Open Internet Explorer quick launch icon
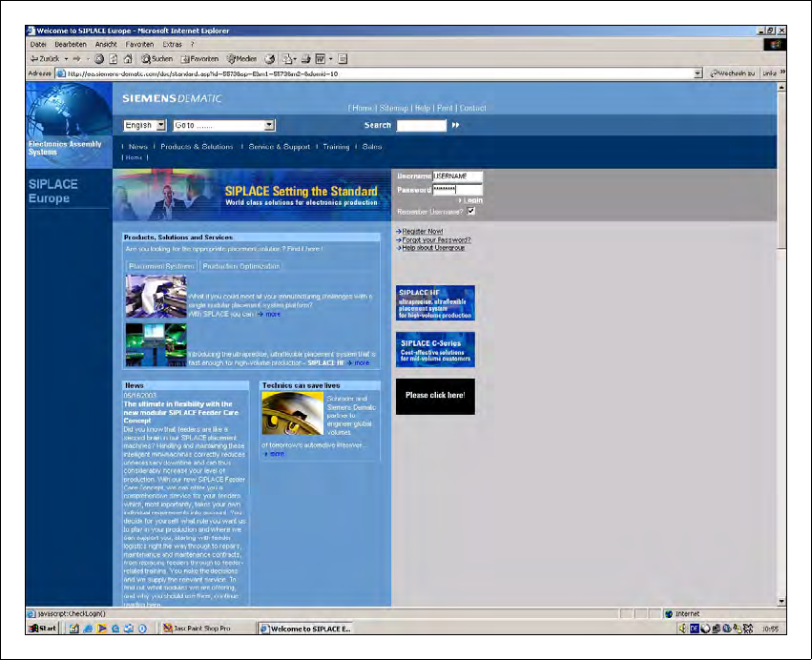Viewport: 812px width, 660px height. [x=88, y=629]
